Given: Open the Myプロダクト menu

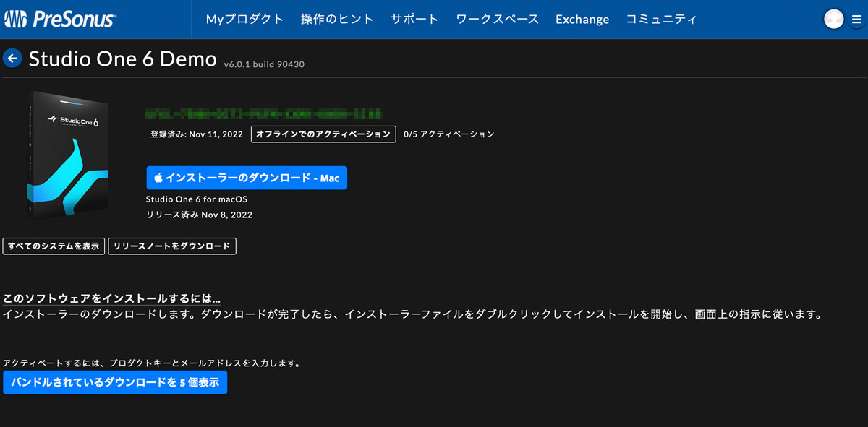Looking at the screenshot, I should click(245, 20).
